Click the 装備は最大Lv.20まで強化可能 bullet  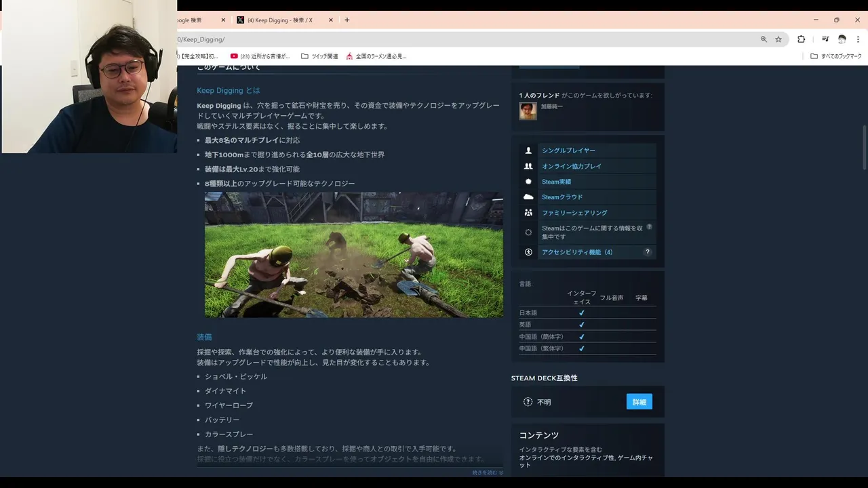[x=252, y=169]
